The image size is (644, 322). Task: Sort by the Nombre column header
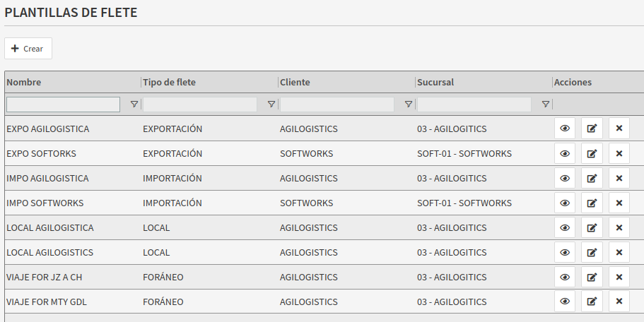point(24,82)
